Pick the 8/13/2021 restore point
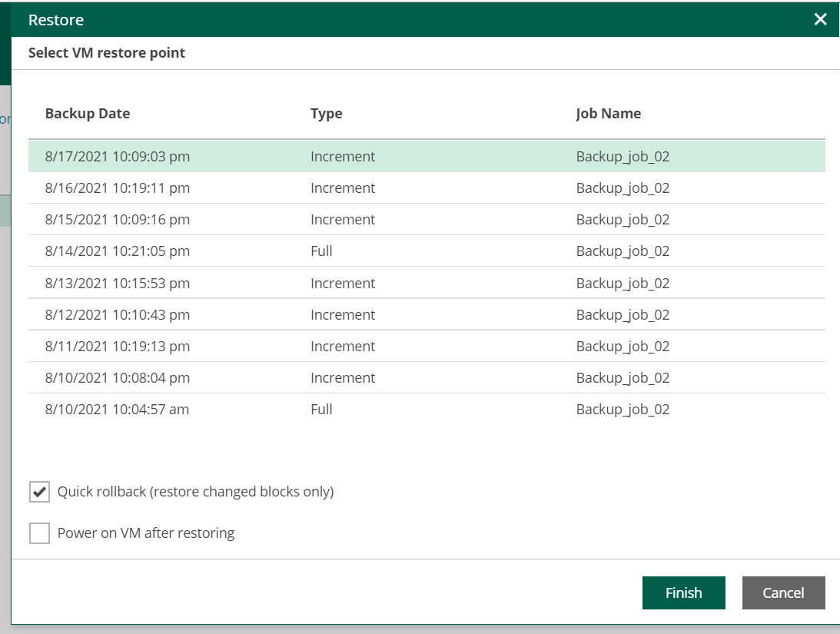Image resolution: width=840 pixels, height=634 pixels. click(x=307, y=283)
